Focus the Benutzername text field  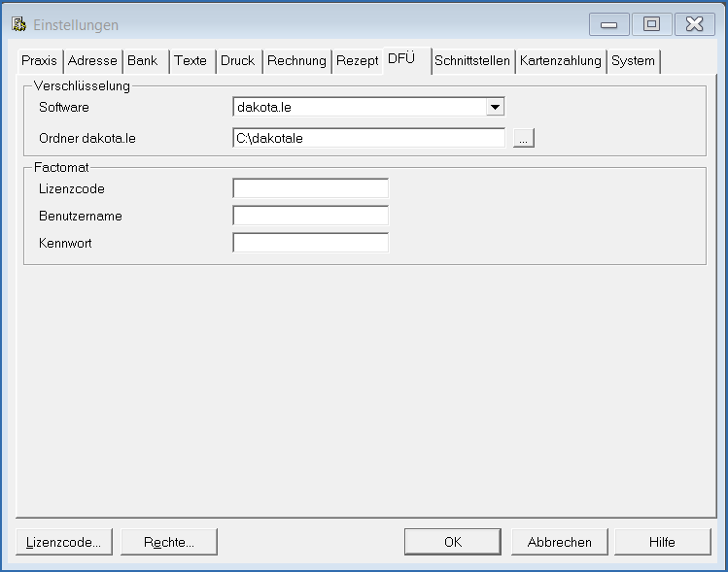(x=310, y=216)
